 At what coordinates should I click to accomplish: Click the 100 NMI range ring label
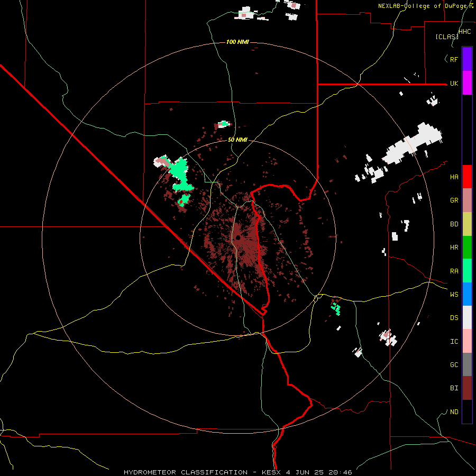[237, 42]
